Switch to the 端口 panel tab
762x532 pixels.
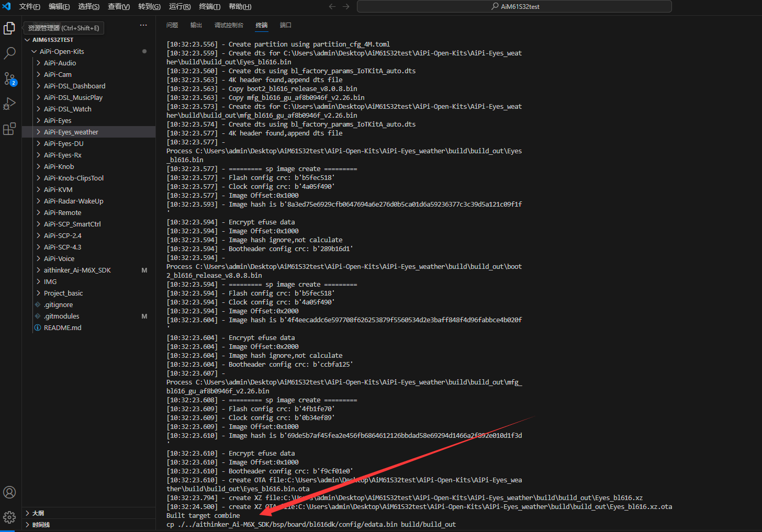click(286, 25)
